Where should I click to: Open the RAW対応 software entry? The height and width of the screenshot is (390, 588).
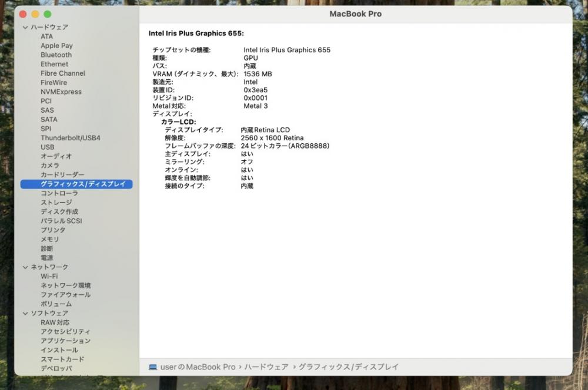tap(55, 322)
